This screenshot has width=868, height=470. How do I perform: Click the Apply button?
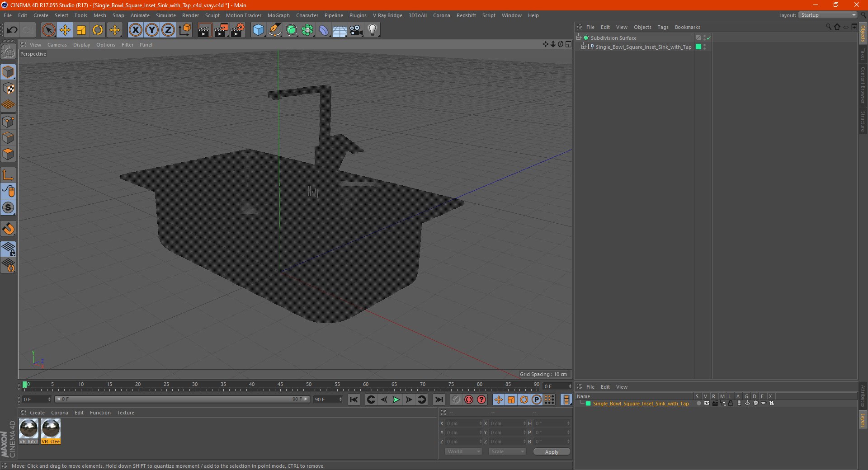[x=552, y=452]
